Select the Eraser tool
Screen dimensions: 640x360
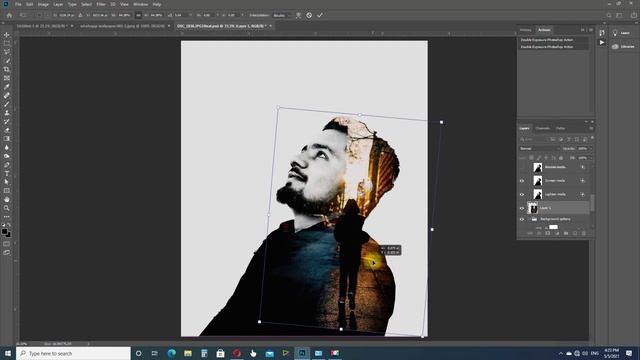[x=7, y=130]
